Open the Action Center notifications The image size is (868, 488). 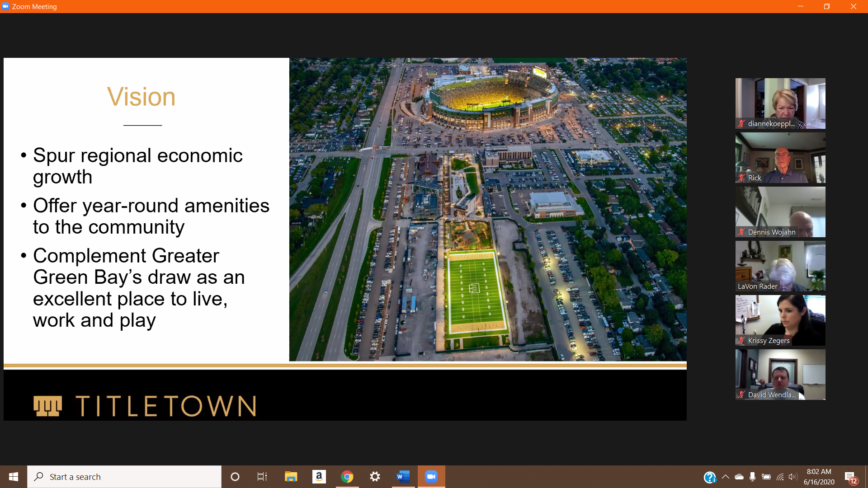tap(850, 477)
